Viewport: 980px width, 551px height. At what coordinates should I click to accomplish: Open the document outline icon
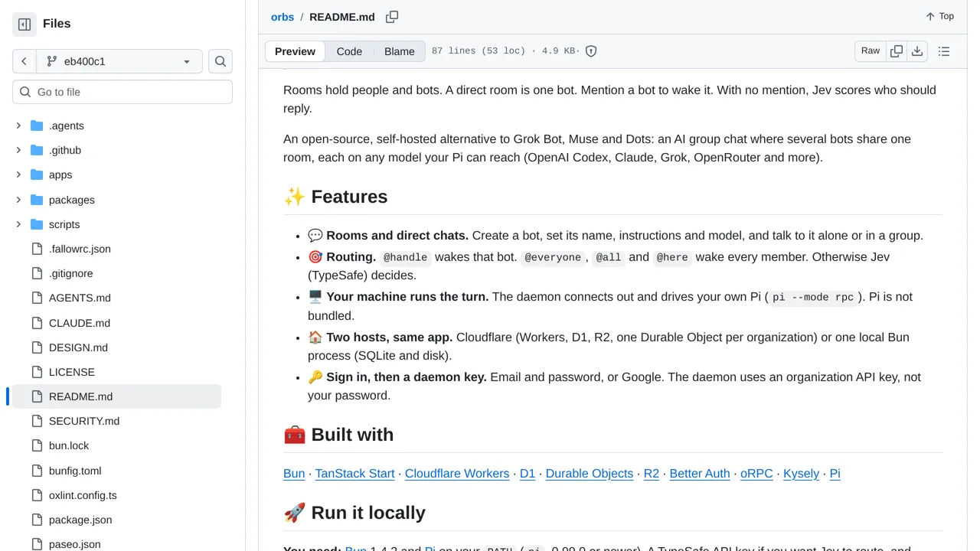coord(944,51)
